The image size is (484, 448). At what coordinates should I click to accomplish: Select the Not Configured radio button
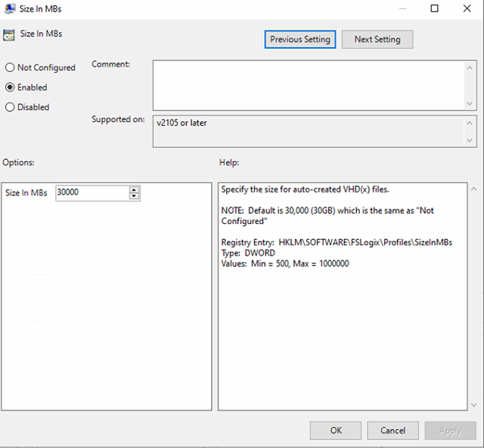pos(10,68)
